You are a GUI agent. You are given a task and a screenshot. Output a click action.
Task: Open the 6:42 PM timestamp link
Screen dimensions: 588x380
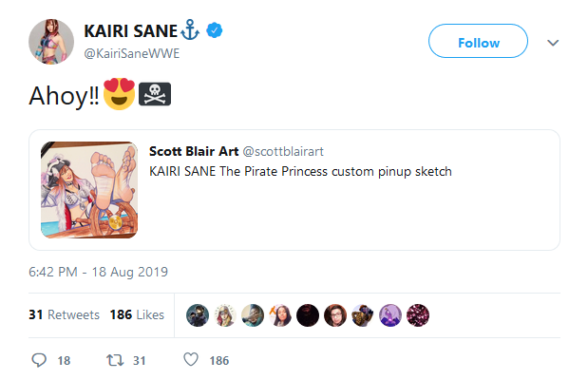click(x=99, y=272)
